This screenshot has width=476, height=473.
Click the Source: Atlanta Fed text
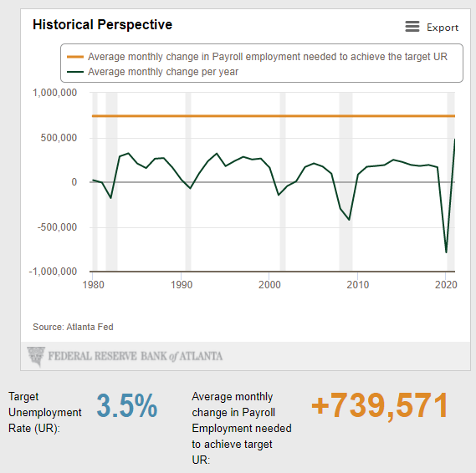tap(73, 327)
